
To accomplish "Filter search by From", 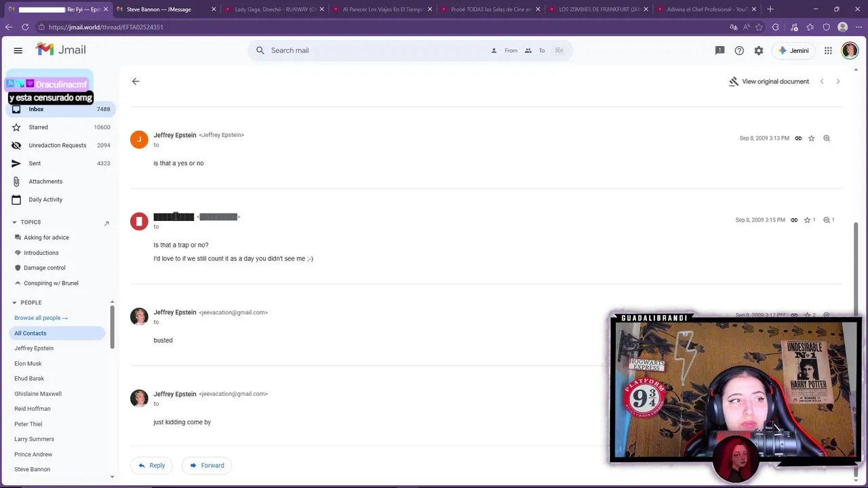I will click(x=505, y=50).
